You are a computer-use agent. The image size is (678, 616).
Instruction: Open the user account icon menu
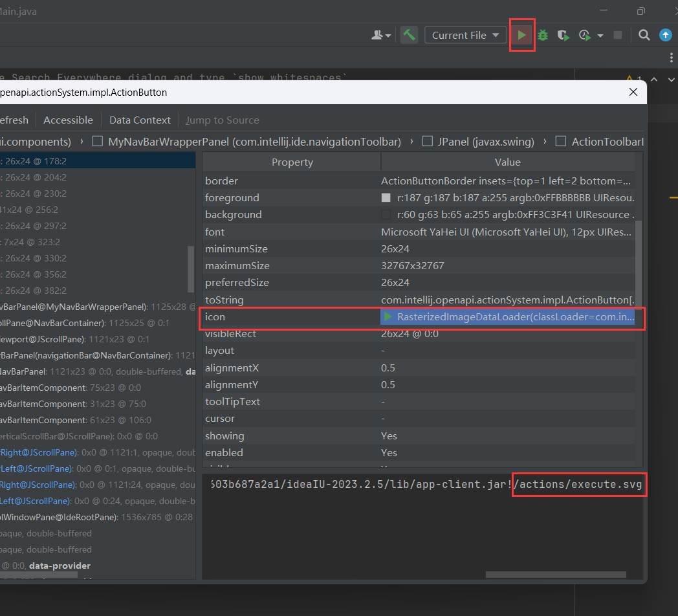(x=381, y=35)
